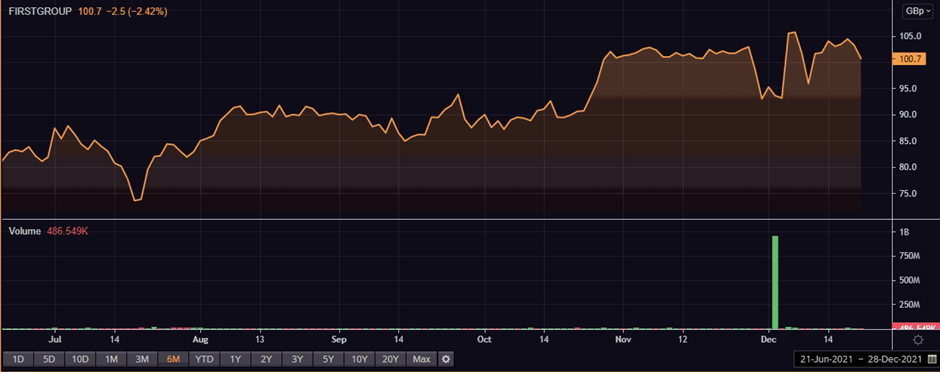Screen dimensions: 940x372
Task: Click the Sep date axis label
Action: [x=339, y=339]
